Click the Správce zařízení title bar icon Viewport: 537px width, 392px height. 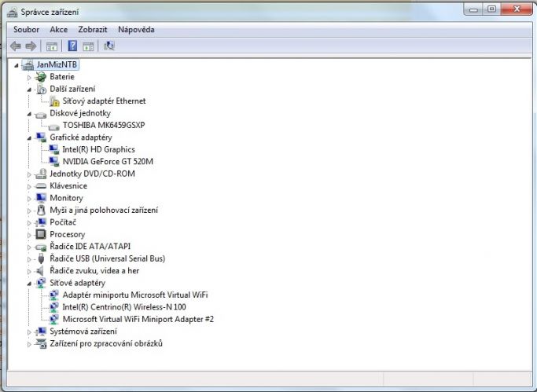13,12
